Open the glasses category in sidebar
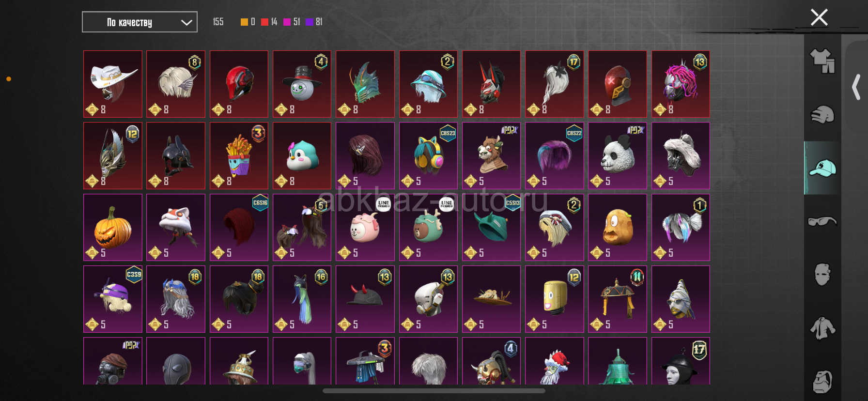The width and height of the screenshot is (868, 401). pyautogui.click(x=822, y=221)
